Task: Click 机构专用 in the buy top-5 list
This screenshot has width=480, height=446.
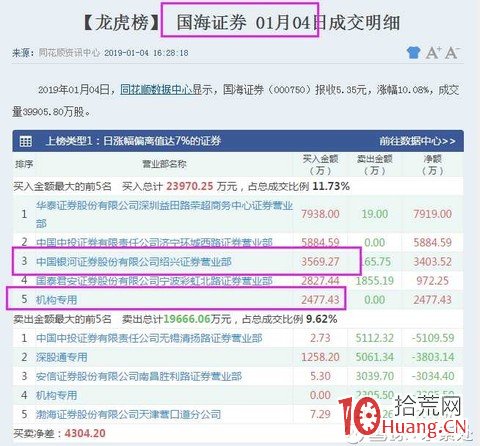Action: (x=56, y=300)
